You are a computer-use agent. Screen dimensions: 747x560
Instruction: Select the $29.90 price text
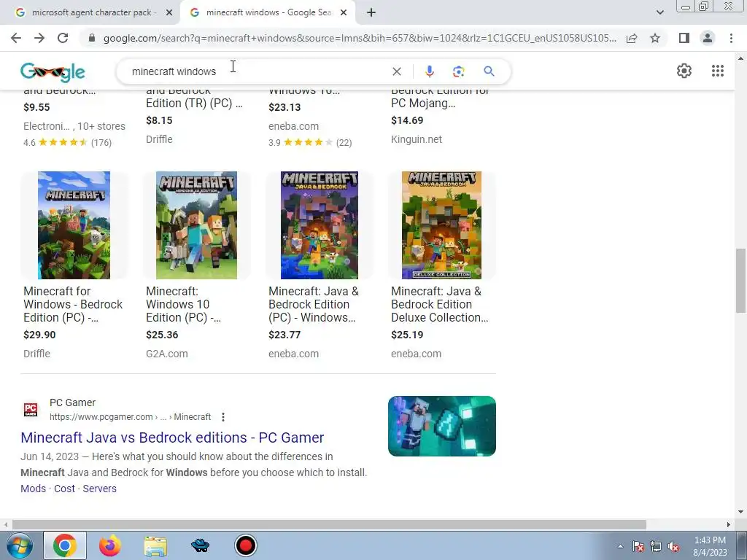(x=39, y=335)
